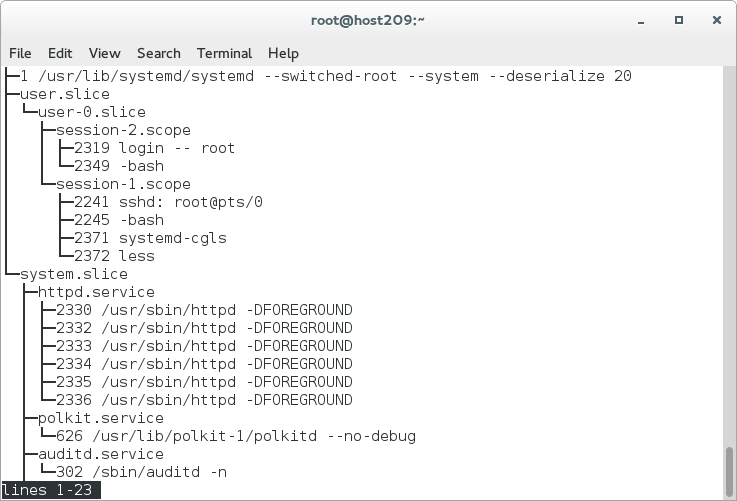Click the polkit.service line

[x=100, y=418]
